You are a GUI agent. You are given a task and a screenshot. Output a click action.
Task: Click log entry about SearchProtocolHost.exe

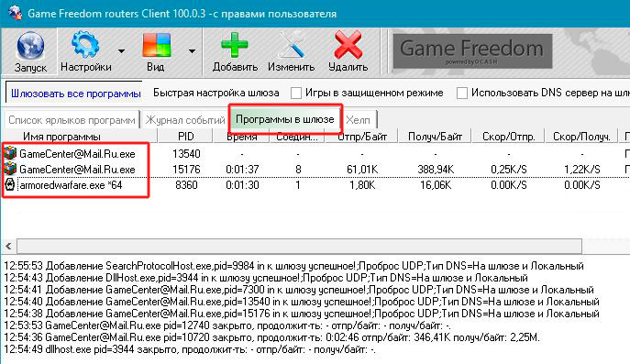coord(293,266)
